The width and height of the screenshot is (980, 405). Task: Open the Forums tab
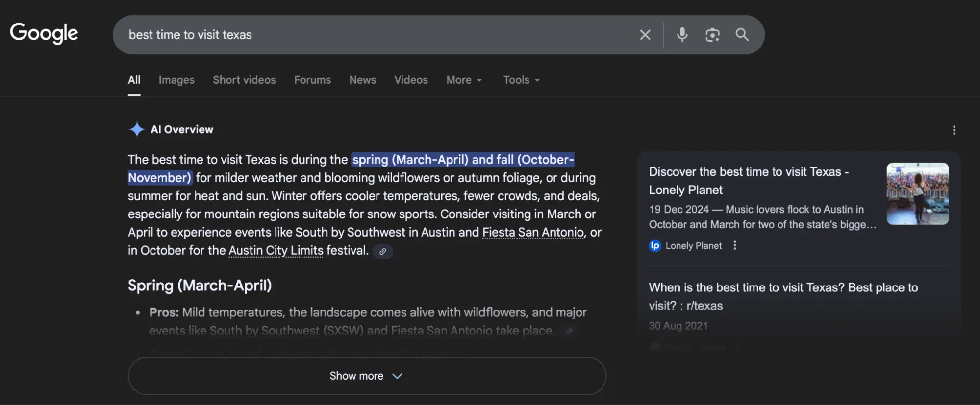(312, 80)
